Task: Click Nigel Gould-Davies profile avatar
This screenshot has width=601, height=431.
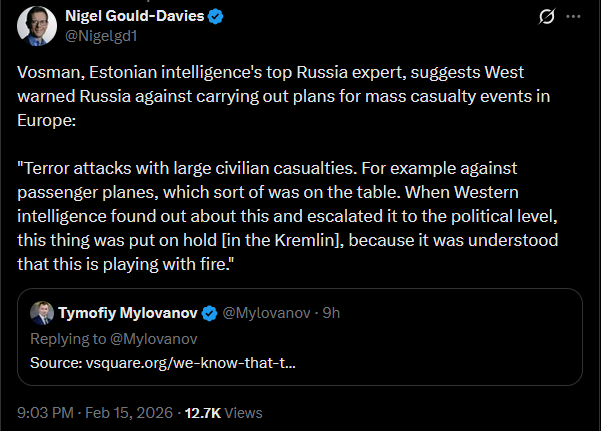Action: [37, 26]
